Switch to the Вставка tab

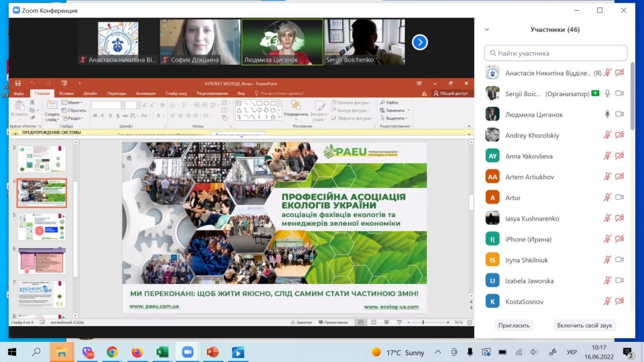pyautogui.click(x=67, y=94)
